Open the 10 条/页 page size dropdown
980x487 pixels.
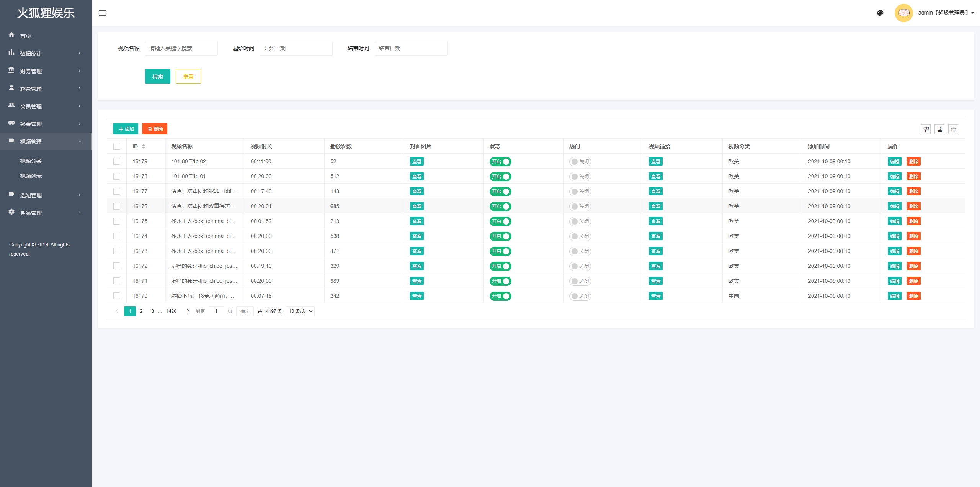coord(301,311)
